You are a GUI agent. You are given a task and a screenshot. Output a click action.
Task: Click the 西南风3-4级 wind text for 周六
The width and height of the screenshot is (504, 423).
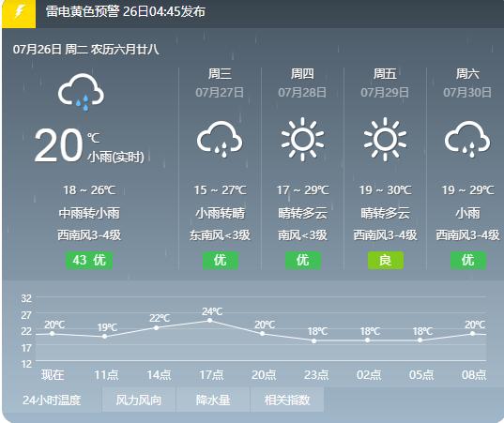tap(467, 235)
